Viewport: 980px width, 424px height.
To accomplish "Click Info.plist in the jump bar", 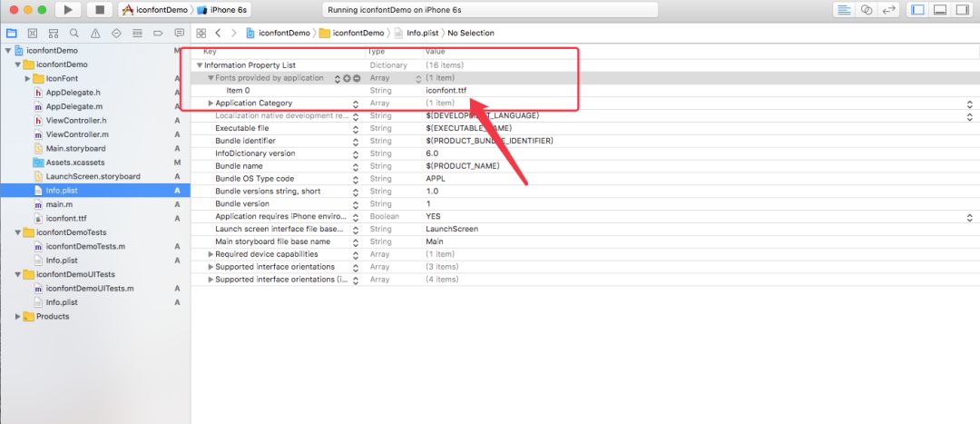I will coord(416,34).
